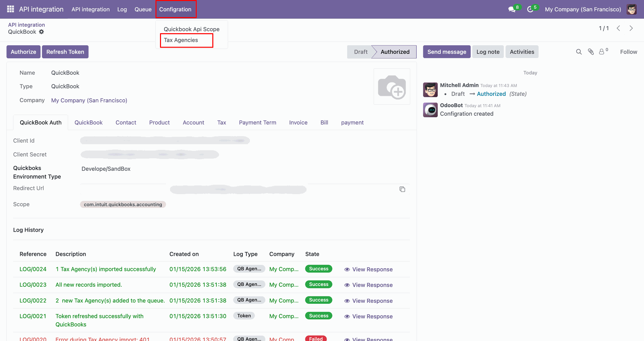The height and width of the screenshot is (341, 644).
Task: Search messages with the magnifier icon
Action: coord(579,52)
